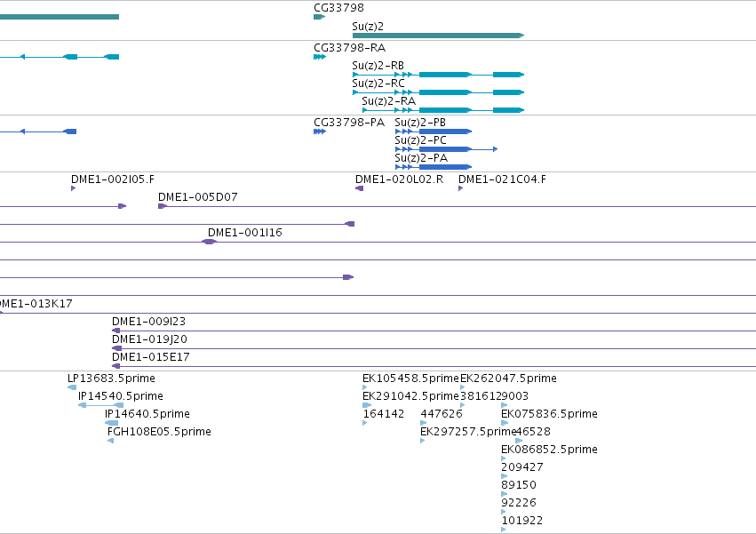Click the EK105458.5prime EST label
The height and width of the screenshot is (534, 756).
[x=410, y=379]
